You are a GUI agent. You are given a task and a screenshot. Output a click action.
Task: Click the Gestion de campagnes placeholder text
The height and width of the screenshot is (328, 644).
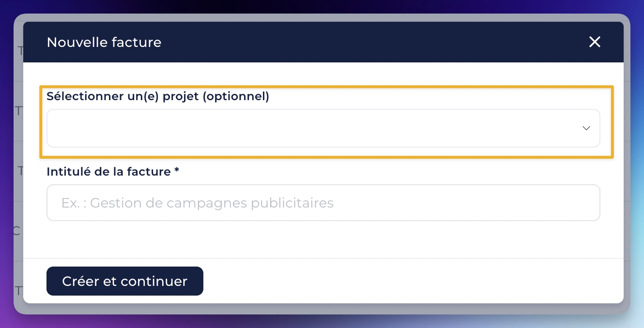coord(197,203)
